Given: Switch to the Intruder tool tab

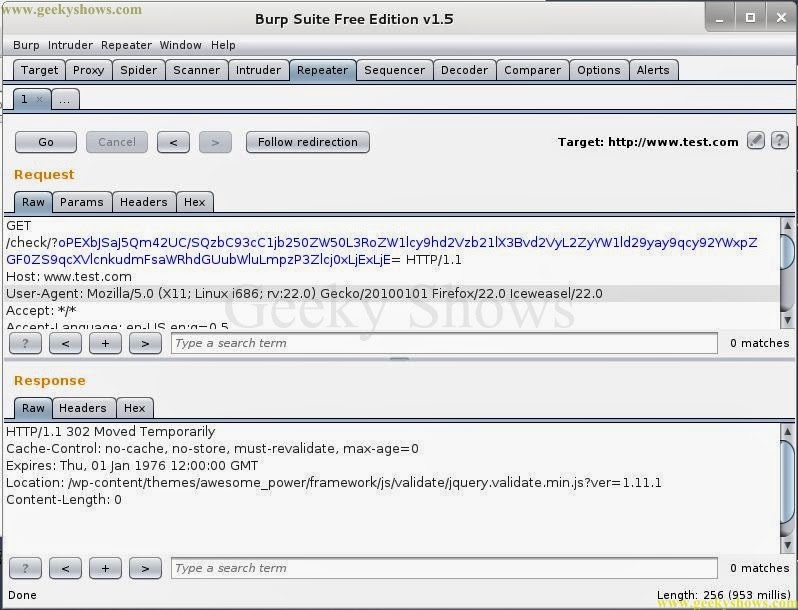Looking at the screenshot, I should click(x=259, y=70).
